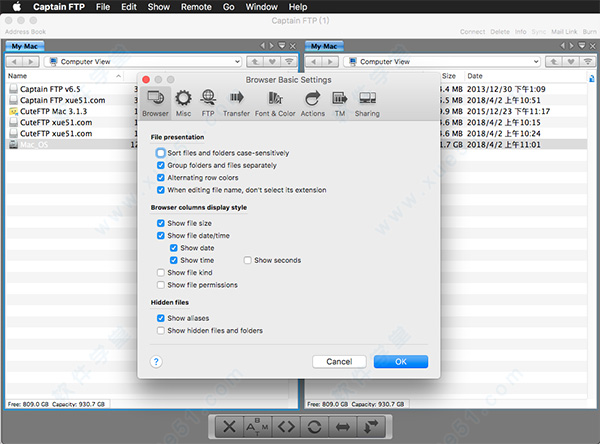Image resolution: width=600 pixels, height=444 pixels.
Task: Confirm settings with OK button
Action: tap(401, 362)
